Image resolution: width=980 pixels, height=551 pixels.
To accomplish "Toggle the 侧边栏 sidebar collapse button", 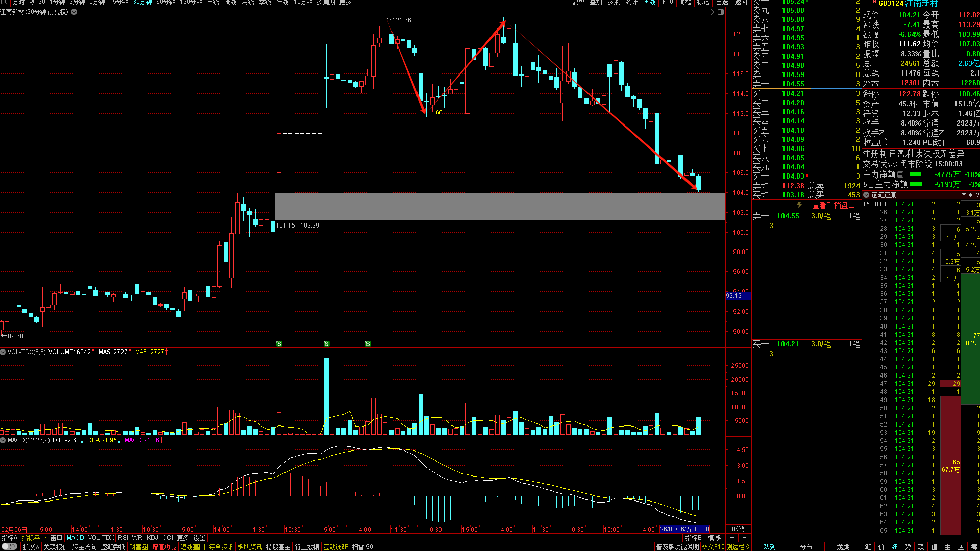I will 738,547.
